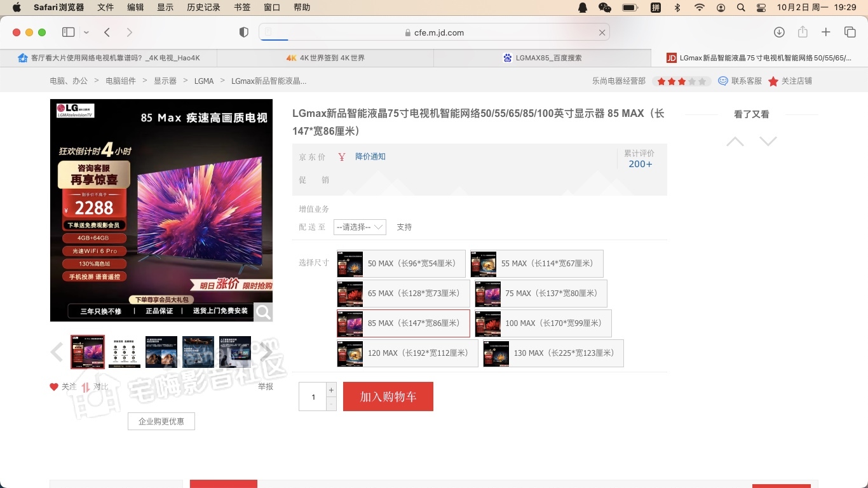Open the privacy shield report icon

[244, 32]
